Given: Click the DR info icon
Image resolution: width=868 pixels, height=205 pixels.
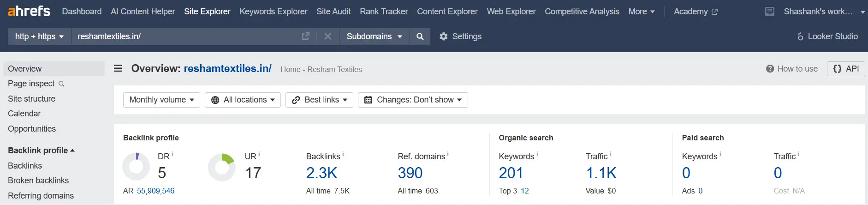Looking at the screenshot, I should 172,154.
